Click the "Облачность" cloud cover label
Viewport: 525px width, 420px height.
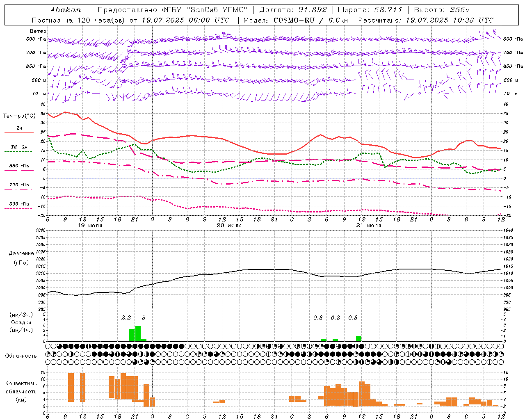click(x=21, y=356)
